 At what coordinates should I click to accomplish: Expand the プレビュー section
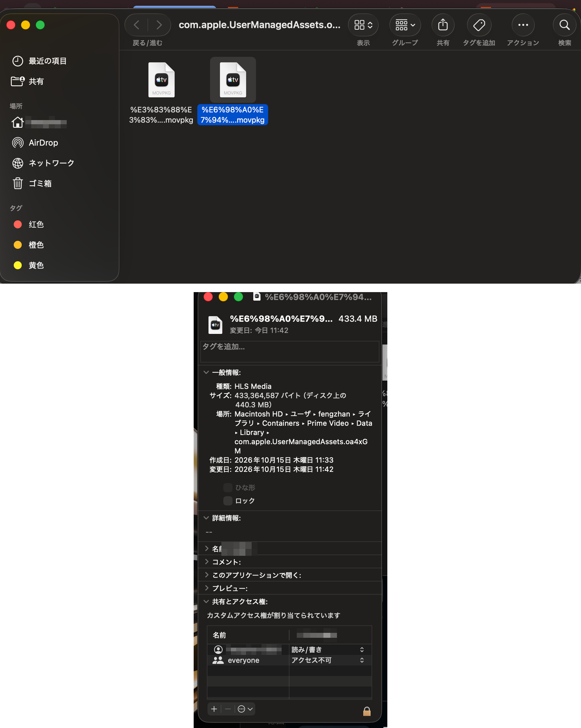click(x=206, y=588)
